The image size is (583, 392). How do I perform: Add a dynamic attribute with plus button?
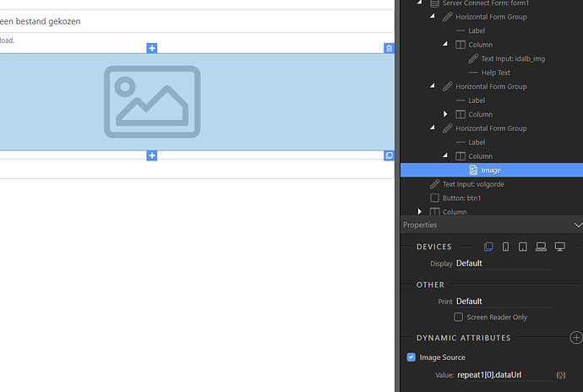576,338
